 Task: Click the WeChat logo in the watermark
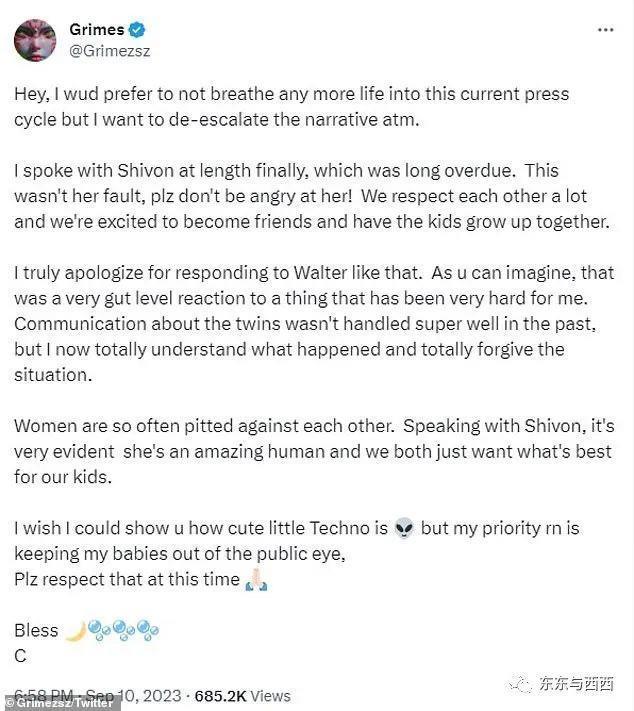coord(521,684)
